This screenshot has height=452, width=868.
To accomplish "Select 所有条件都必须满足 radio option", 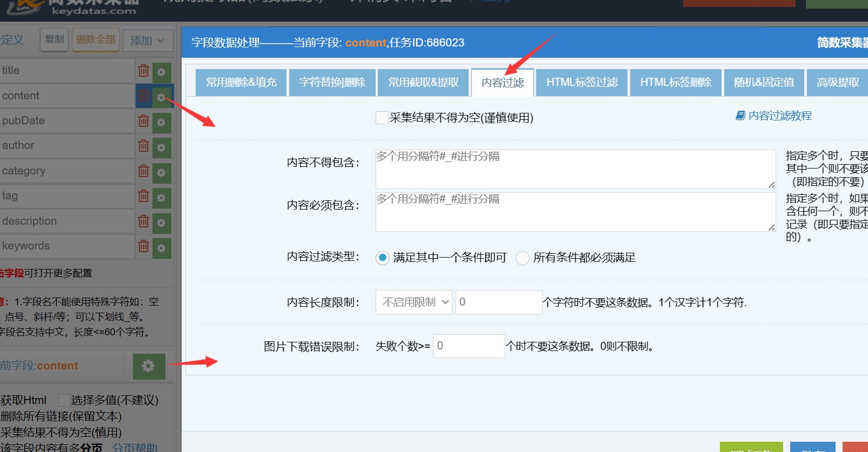I will pyautogui.click(x=522, y=258).
